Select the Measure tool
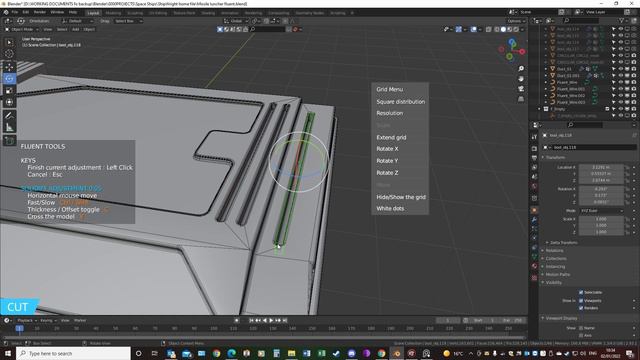Image resolution: width=640 pixels, height=360 pixels. (x=9, y=127)
